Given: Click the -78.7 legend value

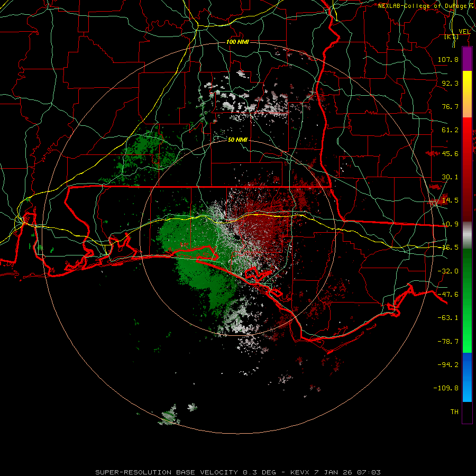Looking at the screenshot, I should coord(448,342).
